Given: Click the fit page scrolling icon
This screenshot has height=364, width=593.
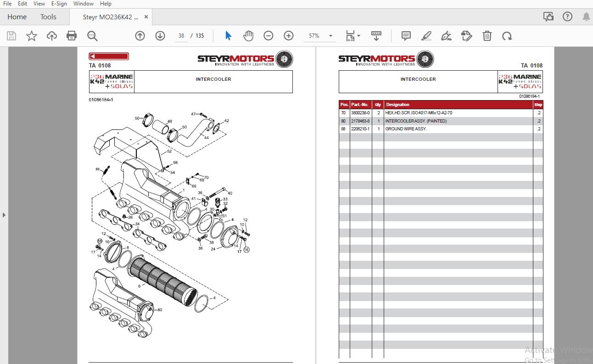Looking at the screenshot, I should point(350,36).
